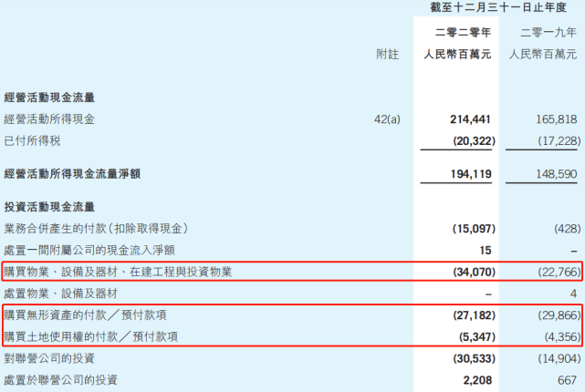The image size is (585, 392).
Task: Select the value 667
Action: pyautogui.click(x=567, y=380)
